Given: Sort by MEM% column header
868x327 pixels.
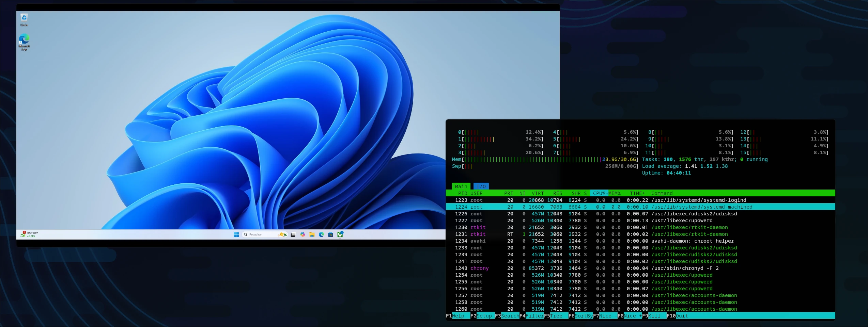Looking at the screenshot, I should pyautogui.click(x=615, y=193).
